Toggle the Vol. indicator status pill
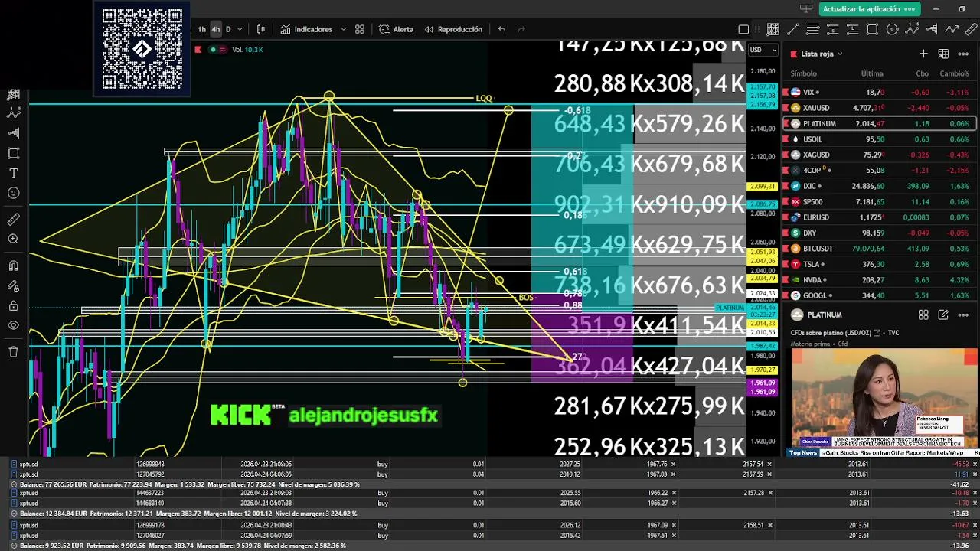980x551 pixels. (x=220, y=49)
